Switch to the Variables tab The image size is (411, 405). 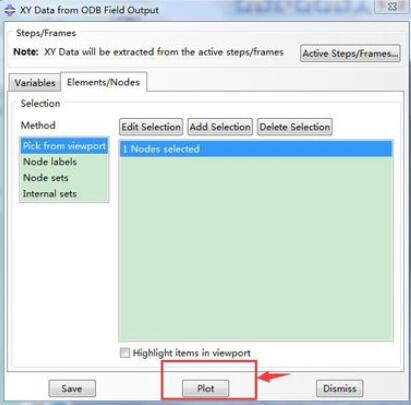coord(35,83)
